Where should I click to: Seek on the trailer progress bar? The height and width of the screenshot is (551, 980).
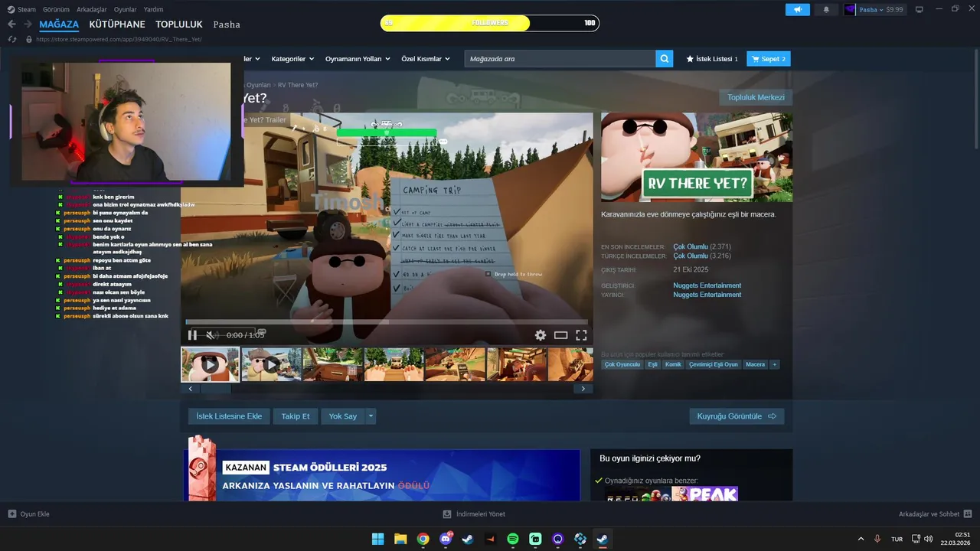click(x=387, y=322)
